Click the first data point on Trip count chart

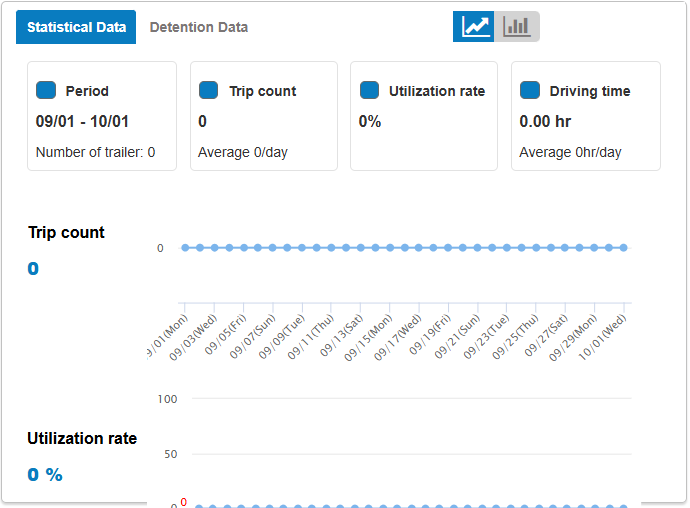[x=185, y=248]
